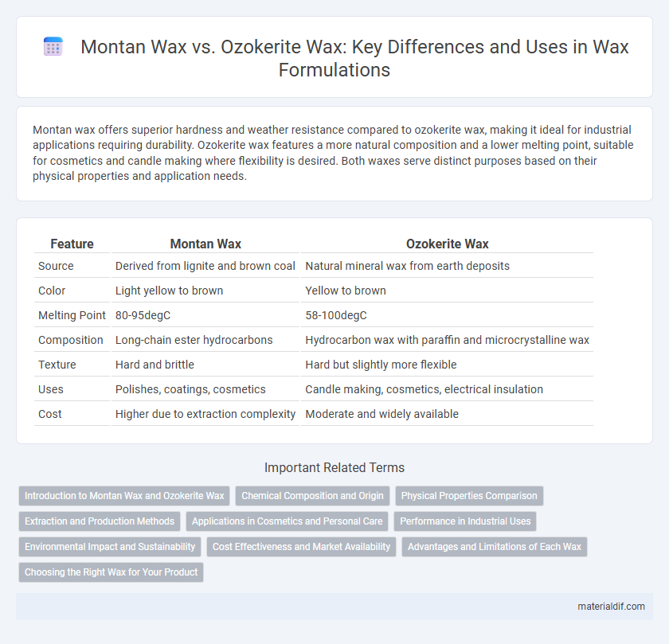Select Physical Properties Comparison tag

(469, 496)
